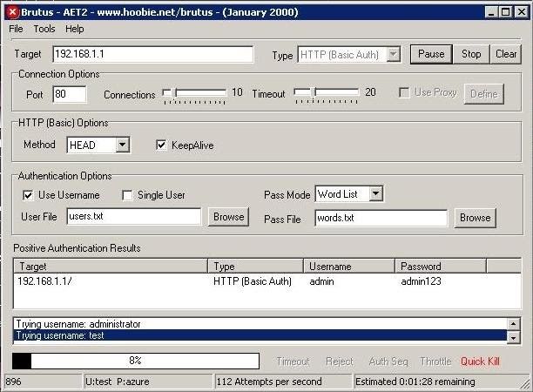Maximize the Brutus window
This screenshot has height=392, width=533.
point(505,12)
